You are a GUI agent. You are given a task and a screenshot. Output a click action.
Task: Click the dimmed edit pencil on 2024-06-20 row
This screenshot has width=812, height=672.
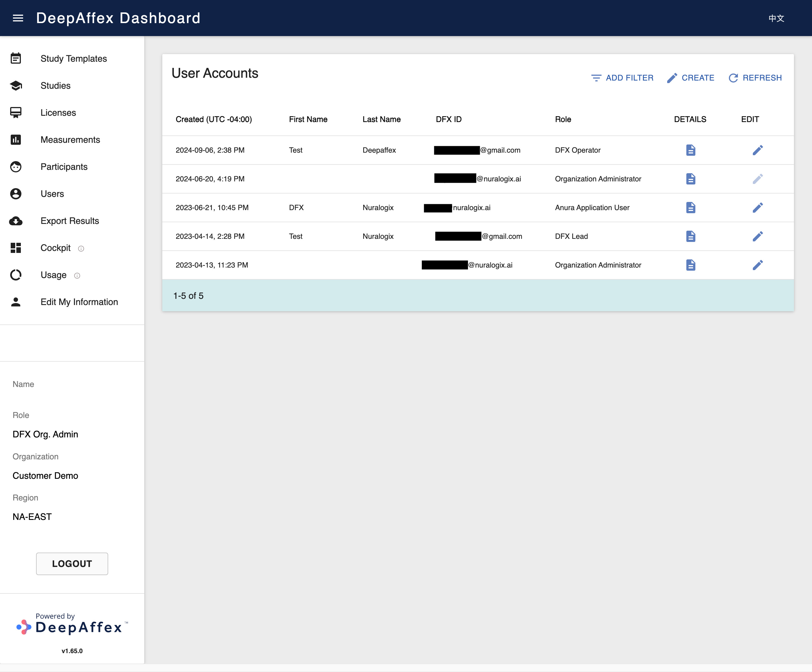(757, 179)
